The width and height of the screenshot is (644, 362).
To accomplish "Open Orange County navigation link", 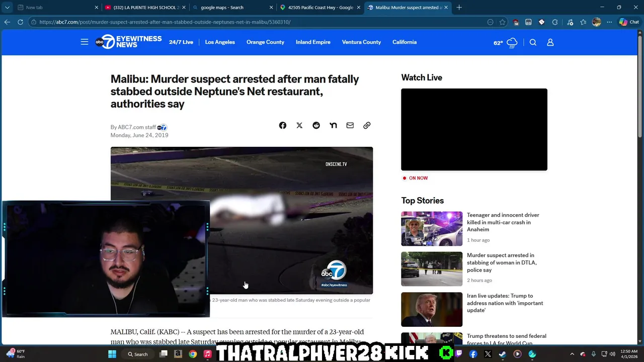I will point(265,42).
